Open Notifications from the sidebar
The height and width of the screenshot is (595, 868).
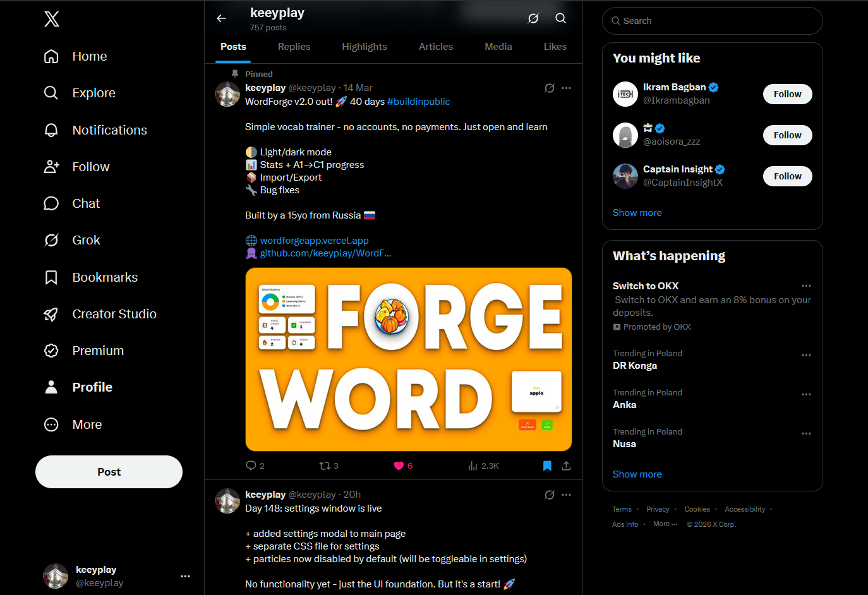[x=95, y=130]
